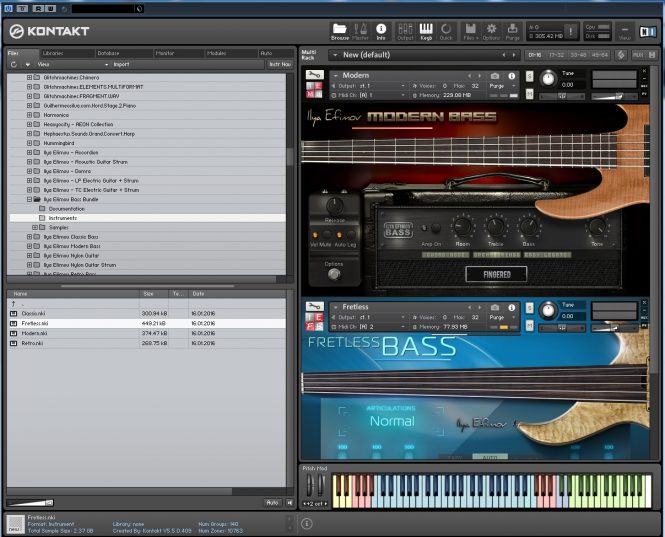Expand the Hummingbird folder
Viewport: 665px width, 537px height.
(29, 143)
